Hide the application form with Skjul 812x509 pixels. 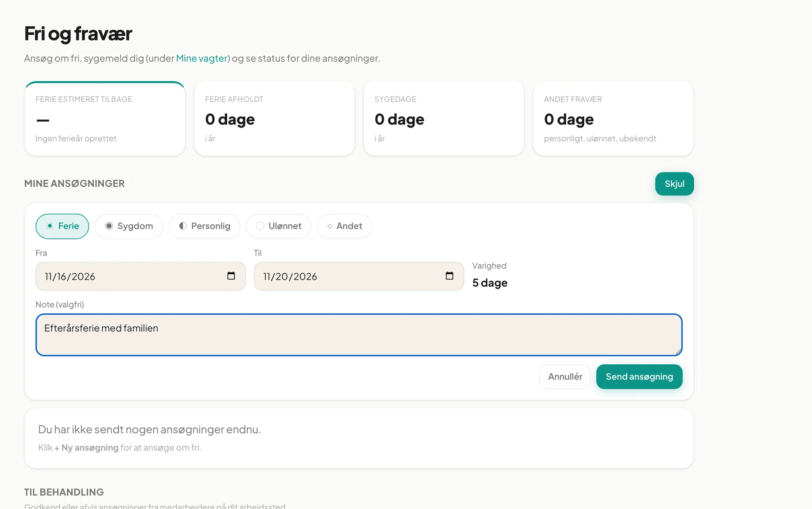[674, 184]
